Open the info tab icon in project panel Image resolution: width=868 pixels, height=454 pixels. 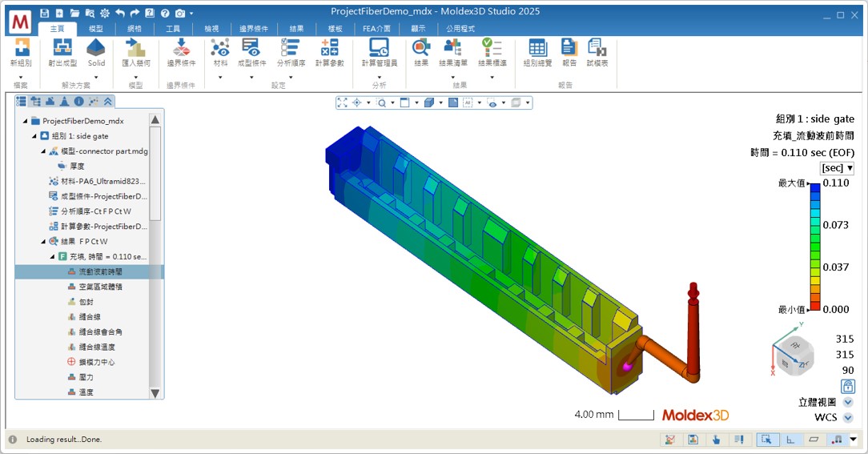pos(78,101)
